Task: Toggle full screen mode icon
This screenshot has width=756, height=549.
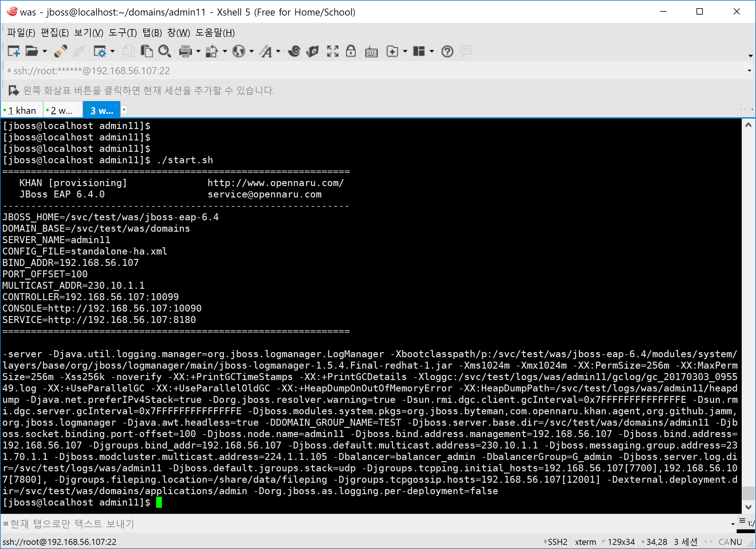Action: [332, 51]
